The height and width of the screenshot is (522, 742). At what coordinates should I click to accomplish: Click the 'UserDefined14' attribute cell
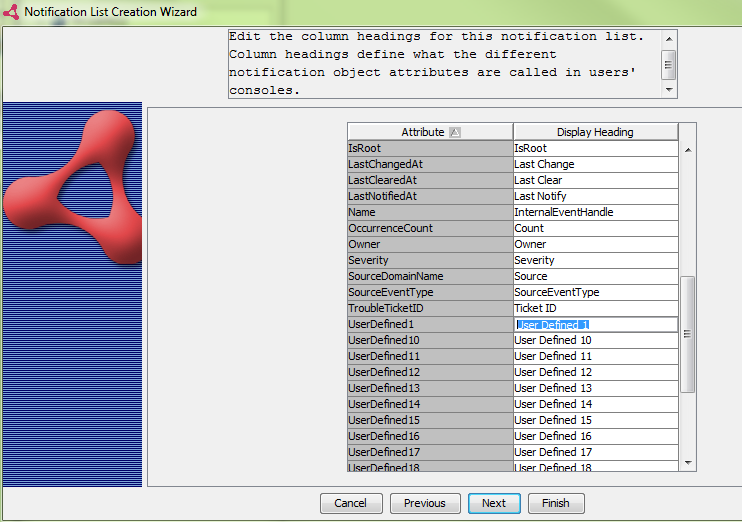pos(430,405)
